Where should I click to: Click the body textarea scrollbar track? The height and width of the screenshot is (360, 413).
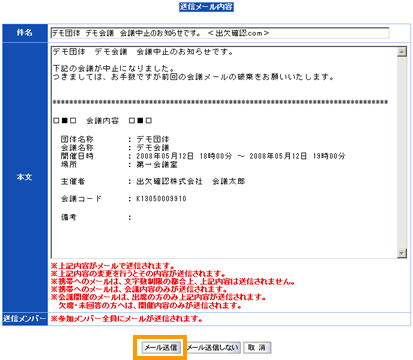pyautogui.click(x=402, y=152)
